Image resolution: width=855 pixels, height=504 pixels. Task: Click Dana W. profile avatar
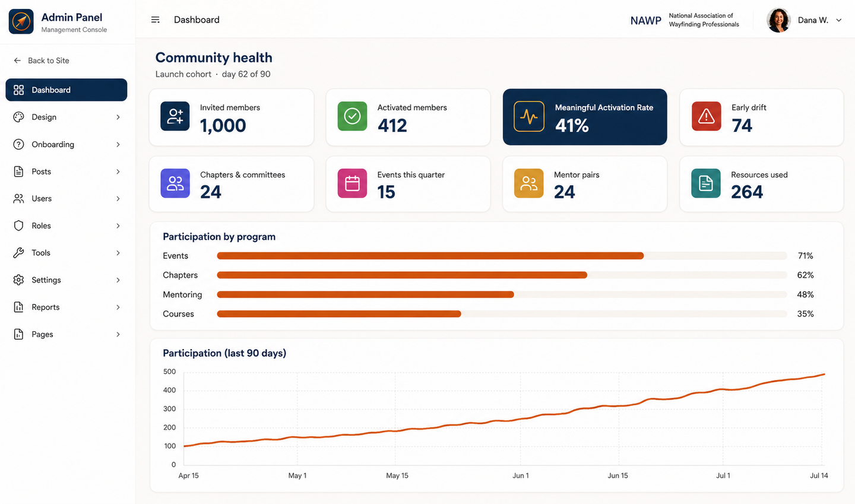coord(778,20)
